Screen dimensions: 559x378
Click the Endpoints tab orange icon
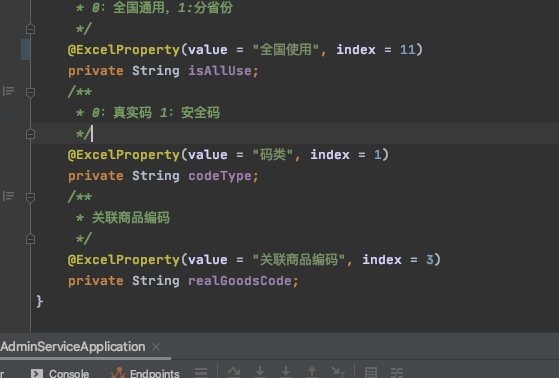tap(118, 373)
